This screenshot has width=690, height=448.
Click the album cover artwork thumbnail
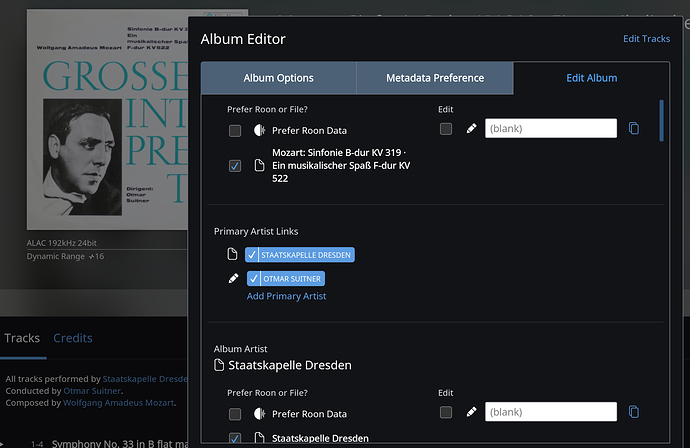107,120
